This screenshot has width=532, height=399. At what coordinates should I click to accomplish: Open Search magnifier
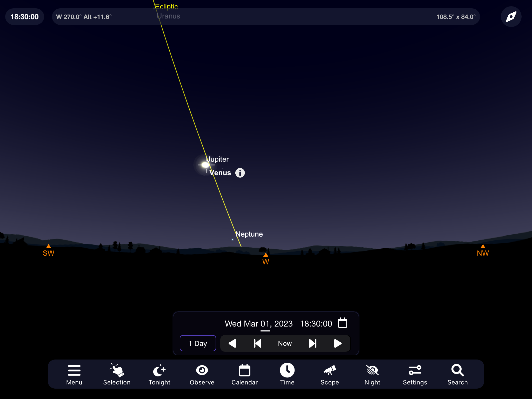[457, 374]
